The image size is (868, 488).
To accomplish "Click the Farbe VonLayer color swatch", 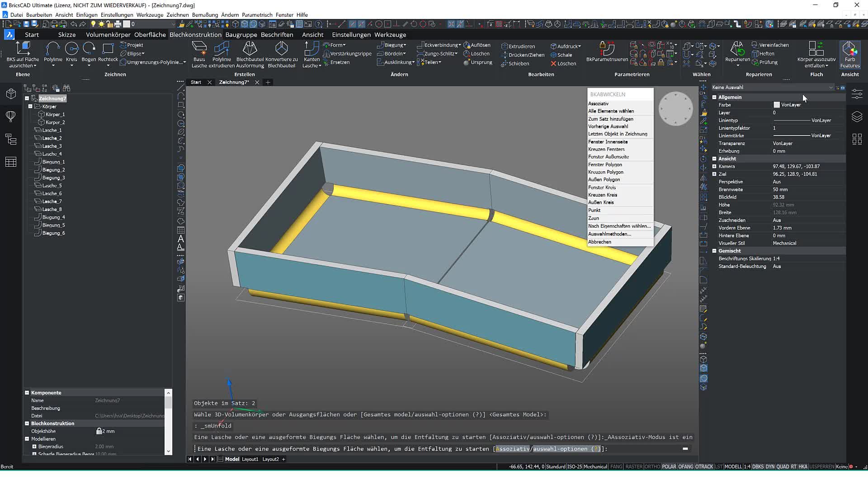I will [x=776, y=105].
